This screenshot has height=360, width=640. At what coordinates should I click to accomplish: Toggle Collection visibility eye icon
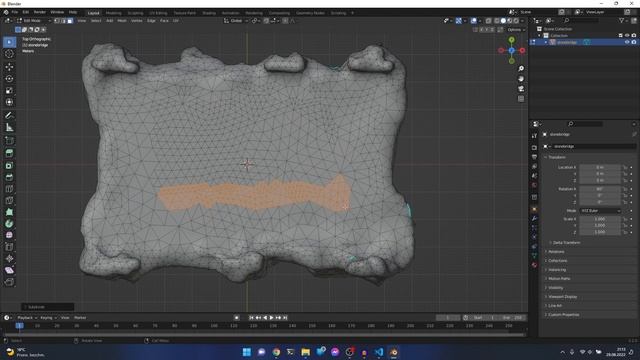627,36
